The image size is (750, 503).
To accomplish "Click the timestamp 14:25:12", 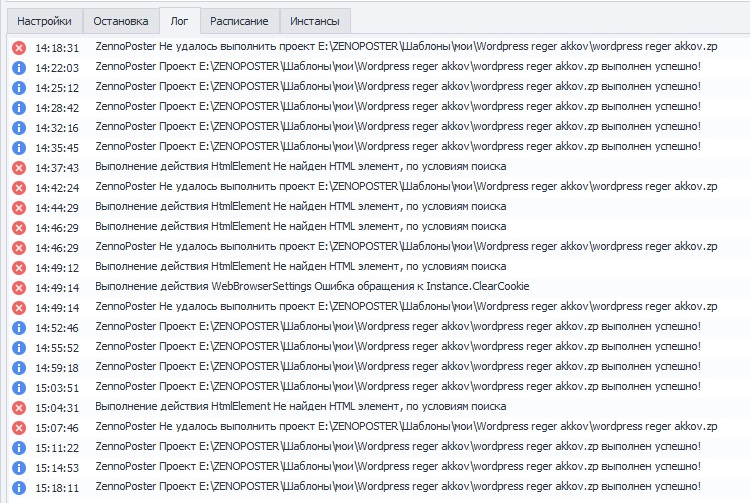I will coord(57,88).
